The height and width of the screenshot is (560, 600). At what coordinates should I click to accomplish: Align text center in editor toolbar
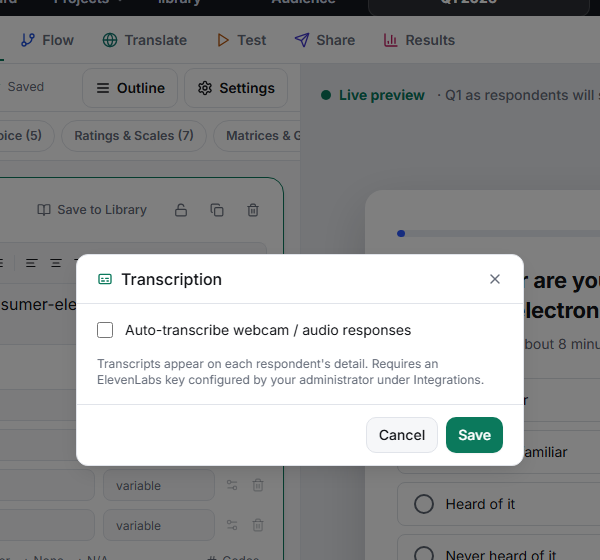(56, 263)
